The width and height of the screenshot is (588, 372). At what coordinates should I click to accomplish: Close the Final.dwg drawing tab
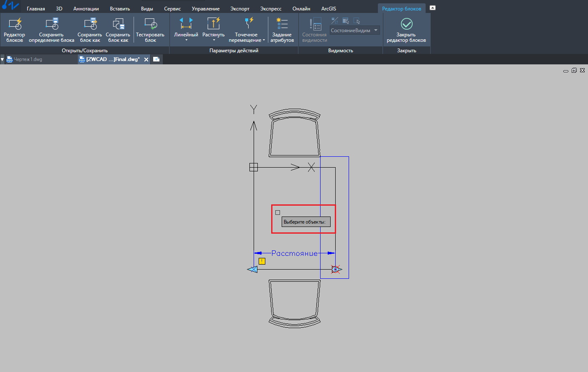tap(146, 59)
